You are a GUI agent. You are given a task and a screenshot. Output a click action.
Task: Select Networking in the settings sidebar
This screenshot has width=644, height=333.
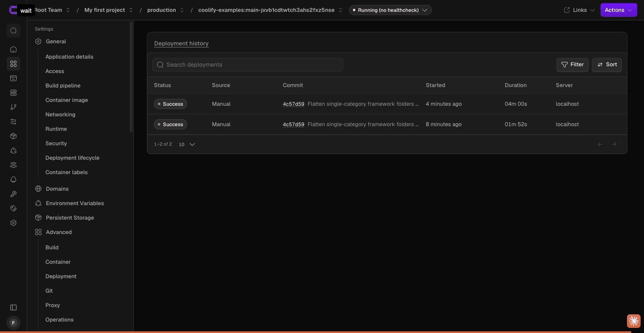pos(60,114)
